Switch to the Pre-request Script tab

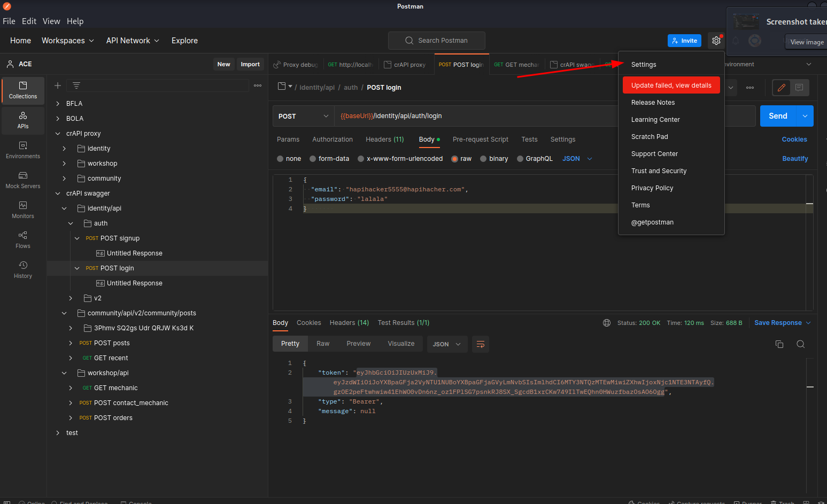coord(480,139)
